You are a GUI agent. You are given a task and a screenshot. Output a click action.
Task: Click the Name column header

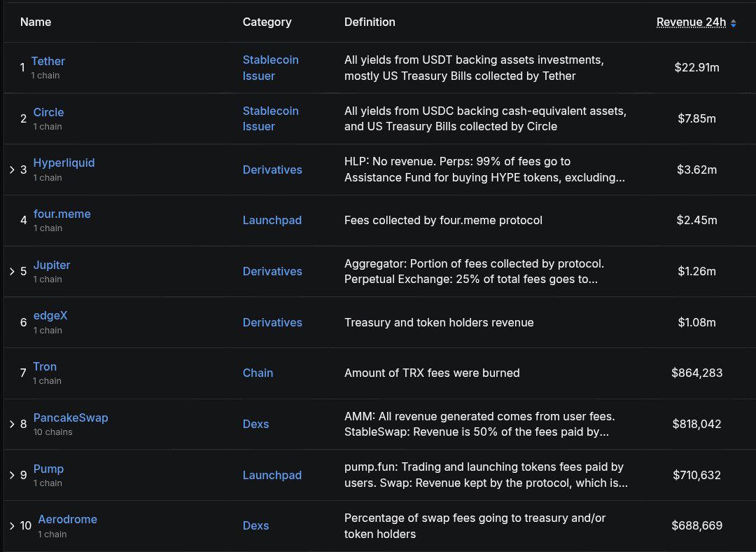point(36,22)
